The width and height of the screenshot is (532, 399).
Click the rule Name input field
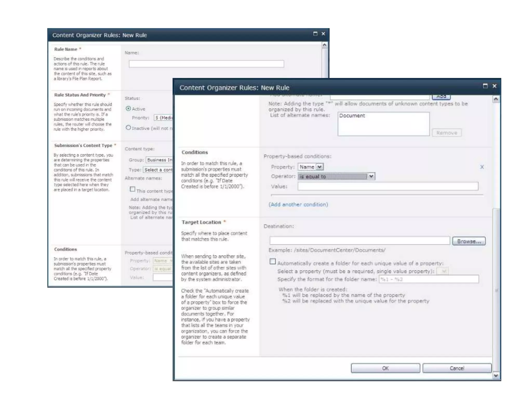point(206,64)
